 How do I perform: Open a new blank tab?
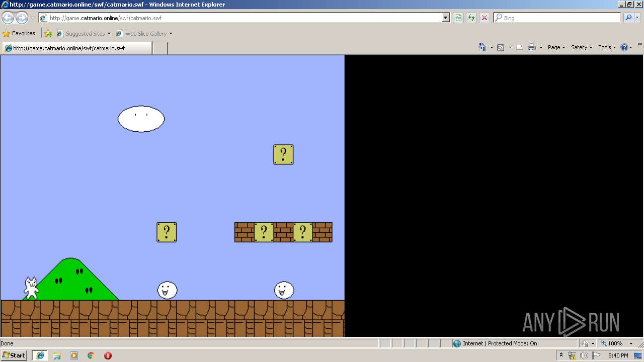160,48
